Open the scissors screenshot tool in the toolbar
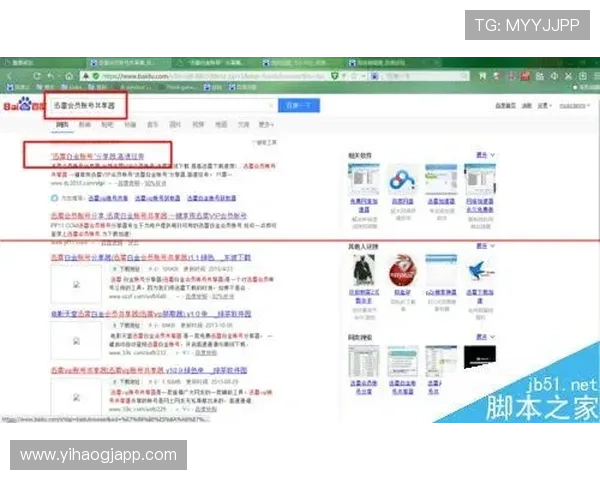 click(568, 76)
